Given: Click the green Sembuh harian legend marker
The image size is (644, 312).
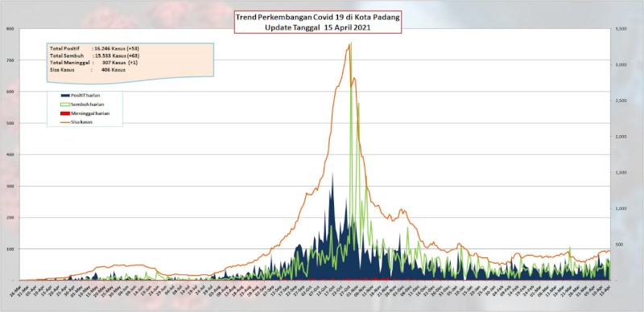Looking at the screenshot, I should [65, 105].
